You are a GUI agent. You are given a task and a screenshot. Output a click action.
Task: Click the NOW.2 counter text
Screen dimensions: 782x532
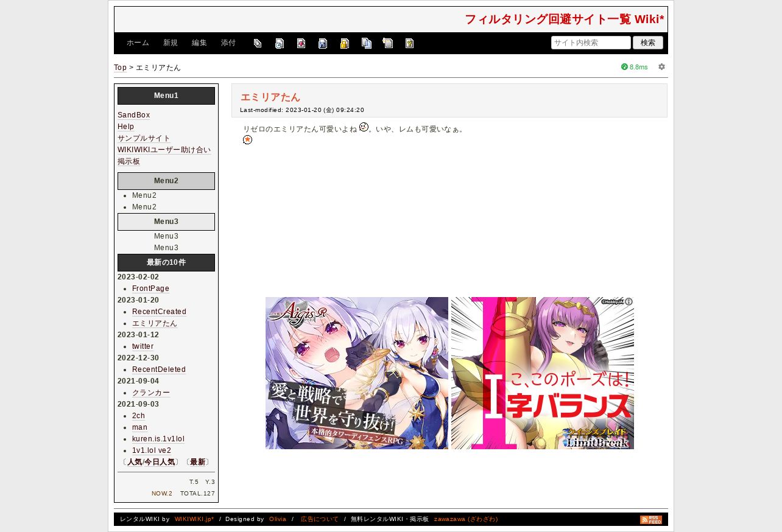coord(162,494)
